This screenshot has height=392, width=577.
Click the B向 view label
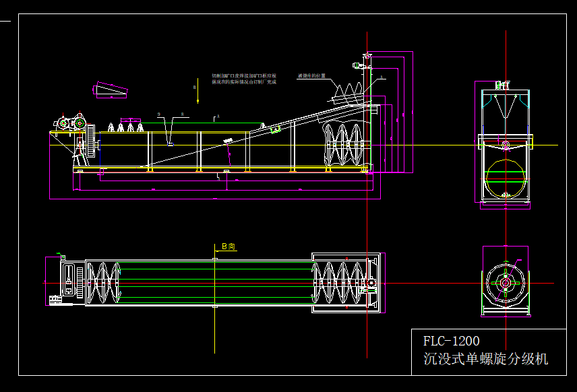coord(228,247)
